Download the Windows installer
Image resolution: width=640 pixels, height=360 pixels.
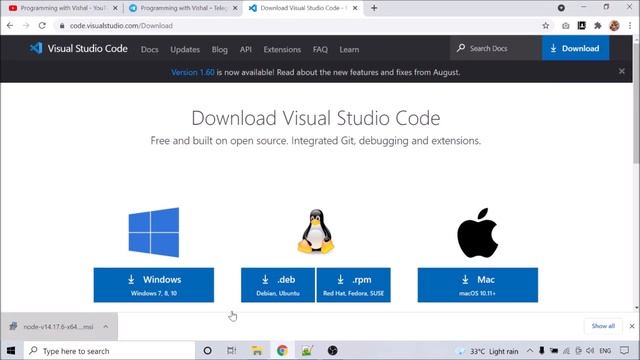(154, 285)
